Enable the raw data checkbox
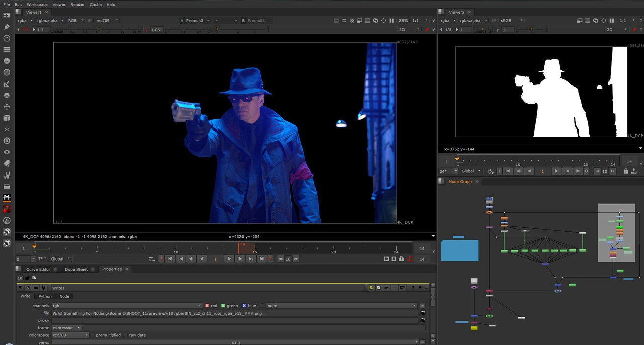The height and width of the screenshot is (345, 644). tap(126, 335)
